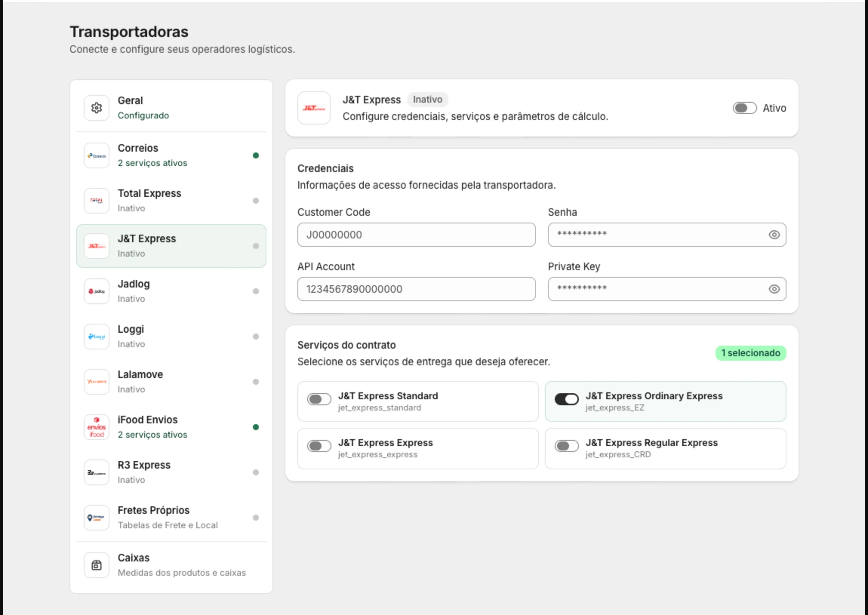The height and width of the screenshot is (615, 868).
Task: Open the Caixas section
Action: [171, 565]
